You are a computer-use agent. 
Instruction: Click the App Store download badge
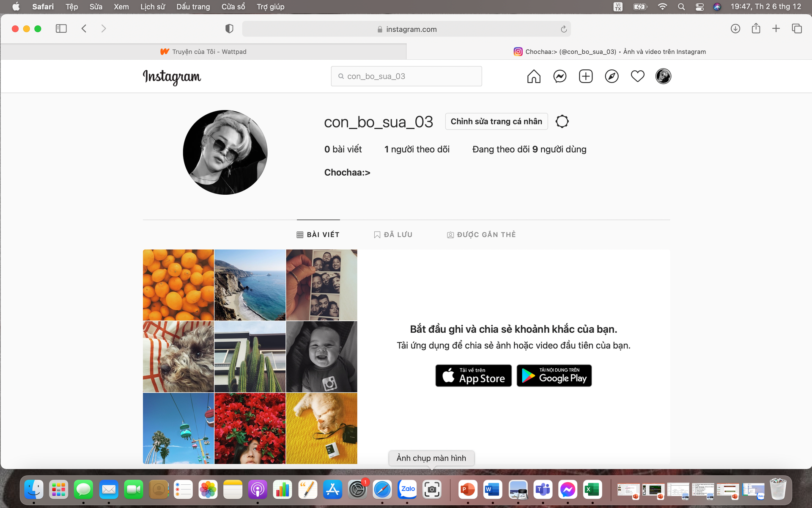[x=473, y=375]
